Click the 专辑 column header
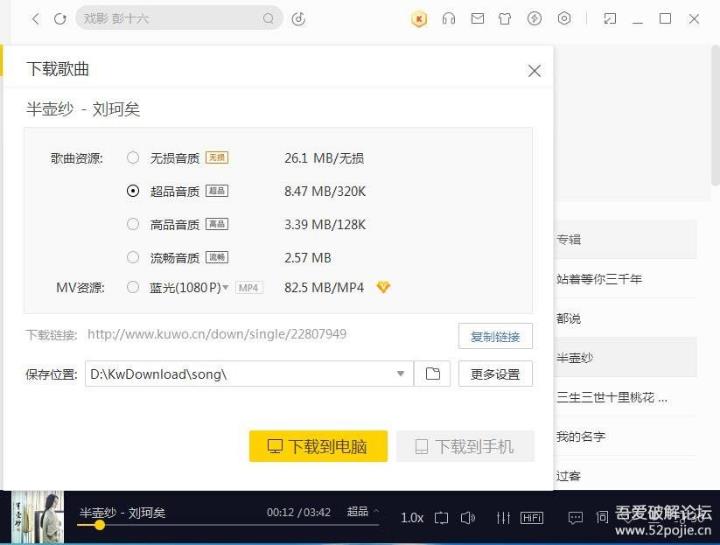Image resolution: width=720 pixels, height=545 pixels. point(568,239)
